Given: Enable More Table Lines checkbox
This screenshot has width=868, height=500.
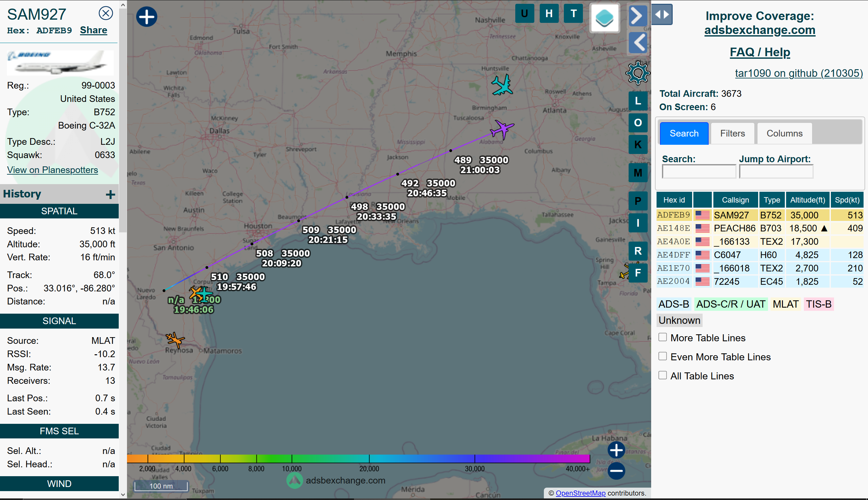Looking at the screenshot, I should [x=662, y=337].
